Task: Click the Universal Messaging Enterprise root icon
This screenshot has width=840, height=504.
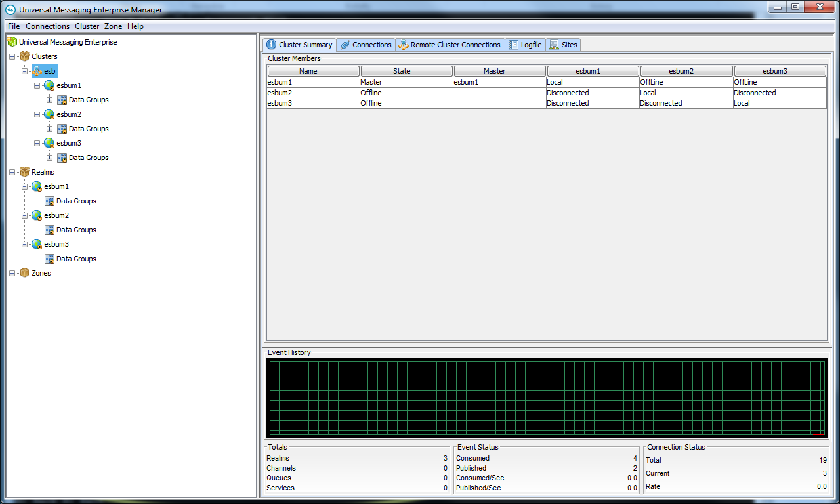Action: (x=12, y=42)
